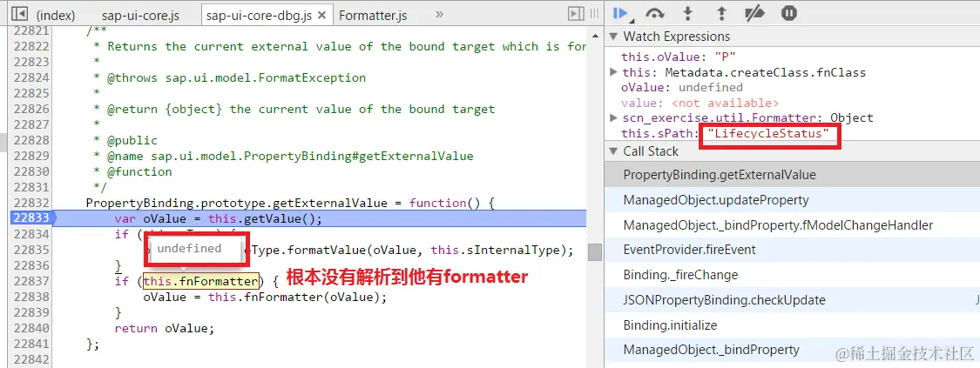This screenshot has height=368, width=980.
Task: Open the fModelChangeHandler stack frame
Action: coord(793,225)
